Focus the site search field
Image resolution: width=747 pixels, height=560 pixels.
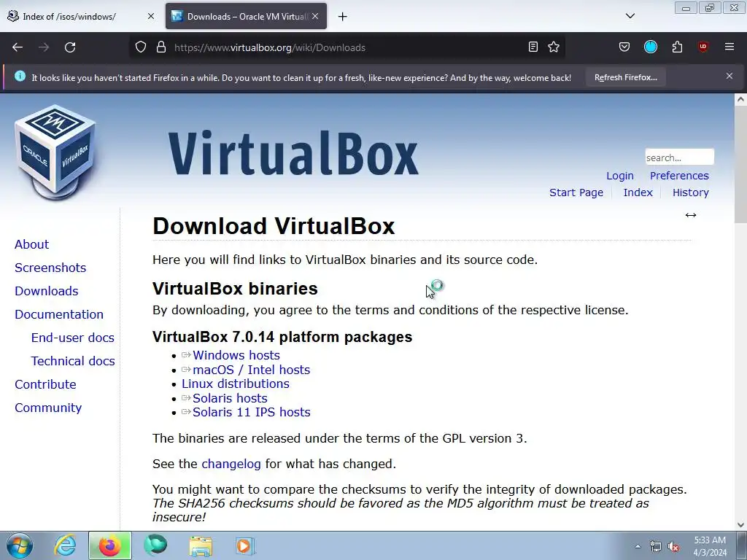679,157
